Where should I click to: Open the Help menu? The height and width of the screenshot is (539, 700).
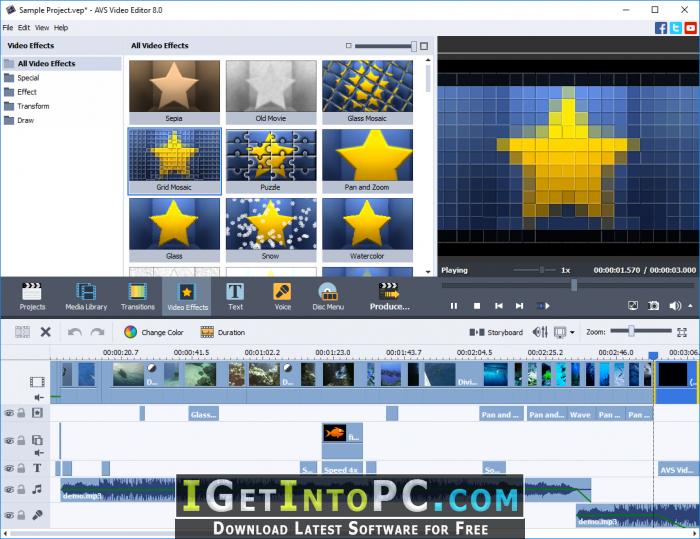coord(61,28)
